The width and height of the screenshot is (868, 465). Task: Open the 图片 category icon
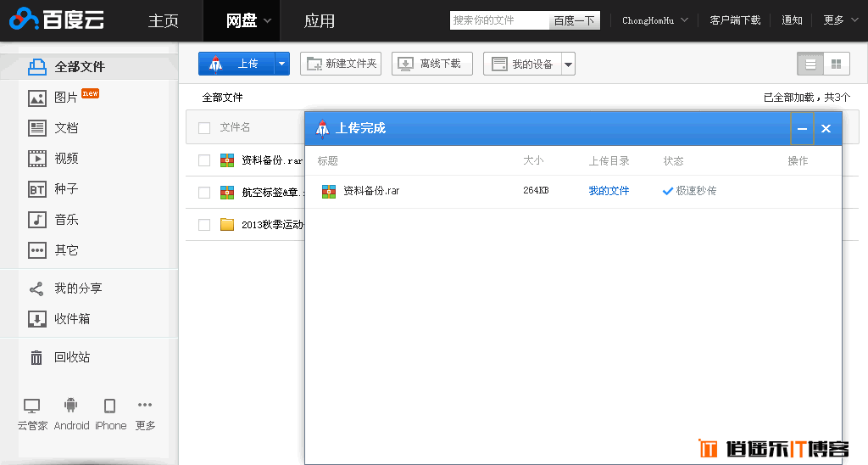pyautogui.click(x=37, y=98)
